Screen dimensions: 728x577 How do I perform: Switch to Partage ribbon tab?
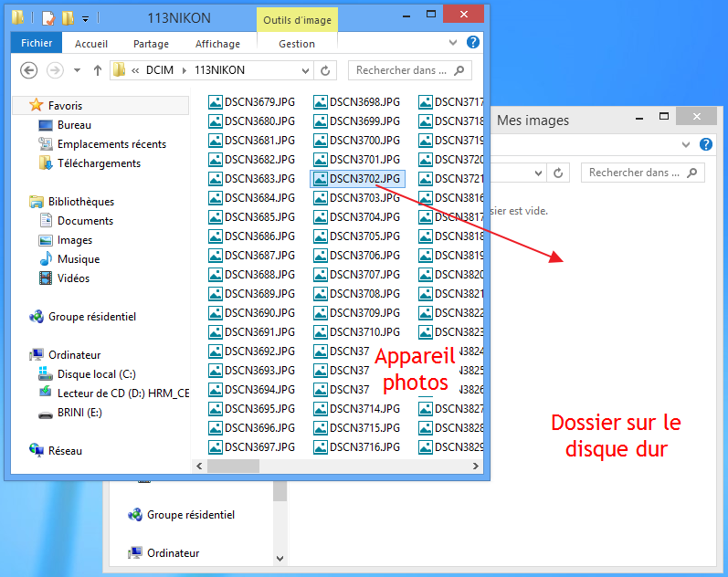pos(151,44)
